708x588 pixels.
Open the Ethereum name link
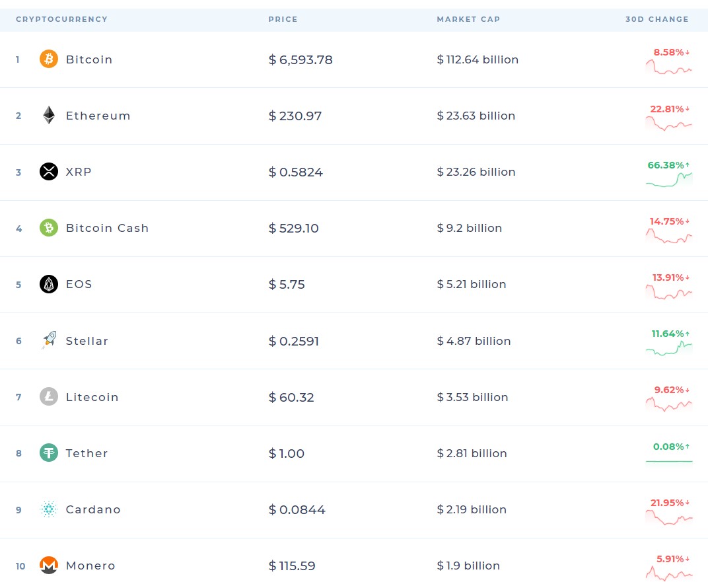pos(98,116)
